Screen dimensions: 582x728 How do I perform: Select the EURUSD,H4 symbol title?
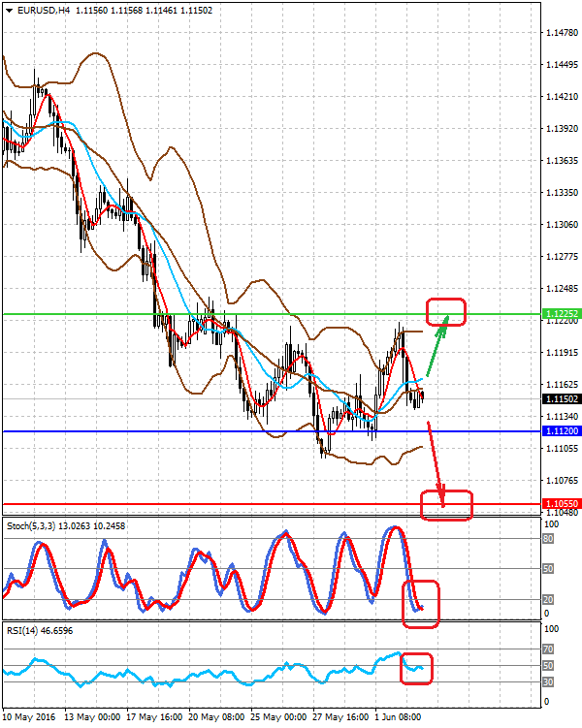point(44,11)
